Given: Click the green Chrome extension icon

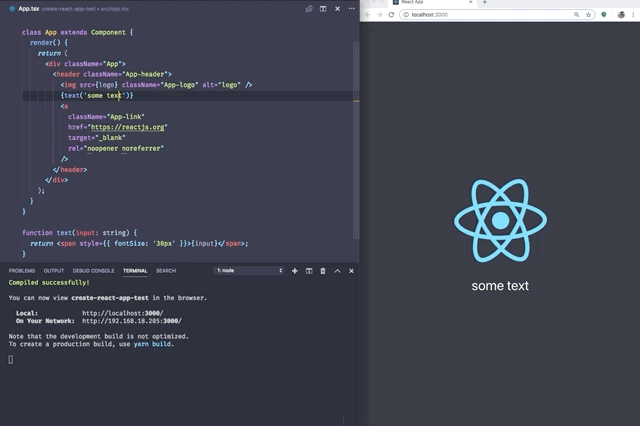Looking at the screenshot, I should 604,15.
